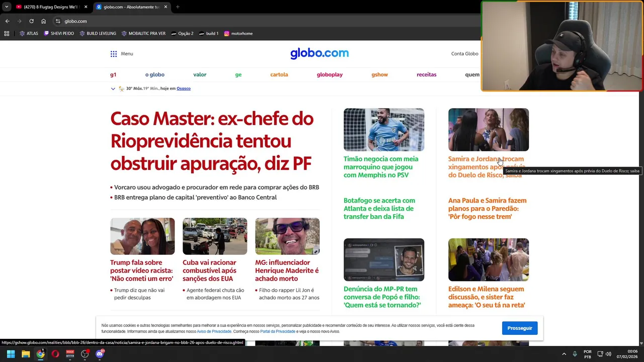Viewport: 644px width, 362px height.
Task: Open BRB plano de capital preventivo story
Action: tap(195, 197)
